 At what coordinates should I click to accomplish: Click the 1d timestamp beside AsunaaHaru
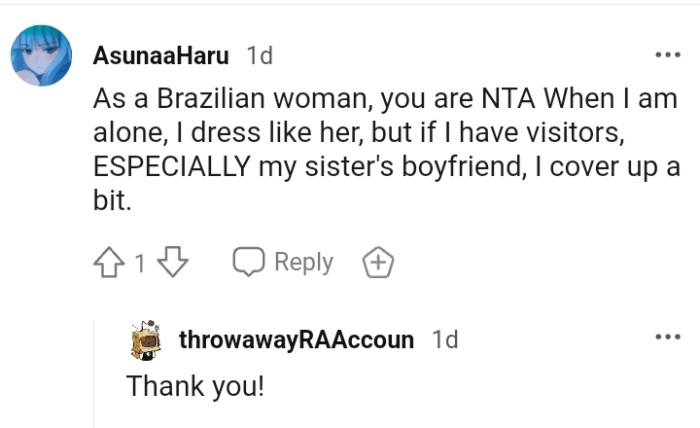259,56
